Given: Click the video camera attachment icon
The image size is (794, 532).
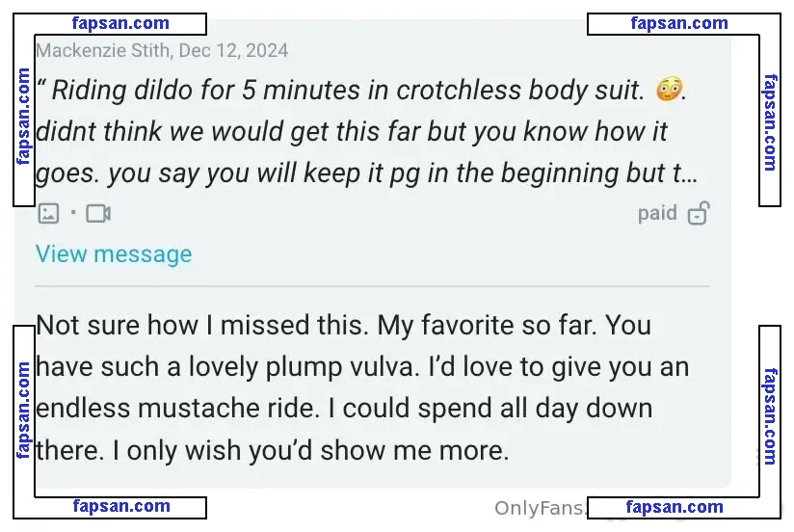Looking at the screenshot, I should click(98, 213).
